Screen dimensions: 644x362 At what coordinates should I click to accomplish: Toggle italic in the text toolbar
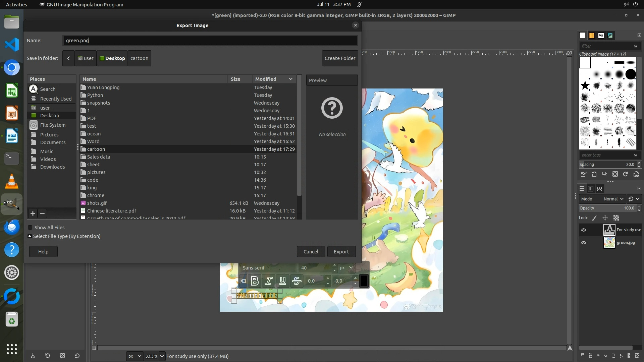pyautogui.click(x=269, y=281)
